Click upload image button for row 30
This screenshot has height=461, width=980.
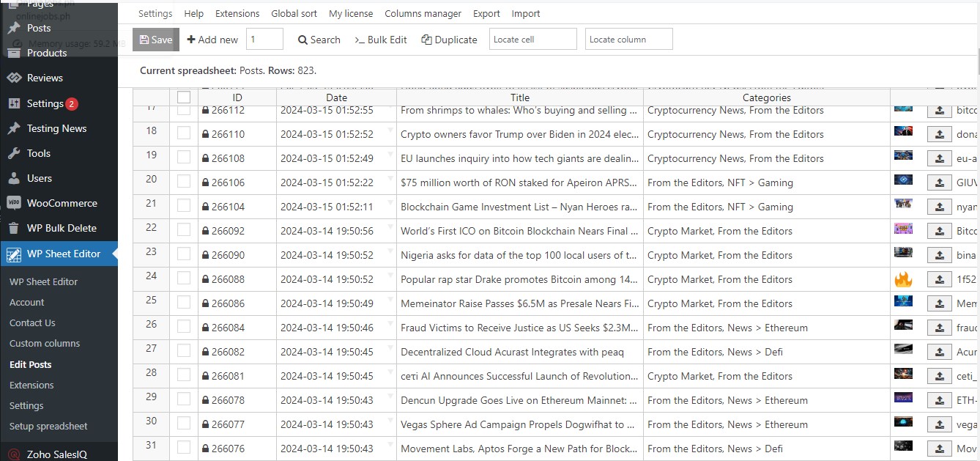[x=939, y=424]
